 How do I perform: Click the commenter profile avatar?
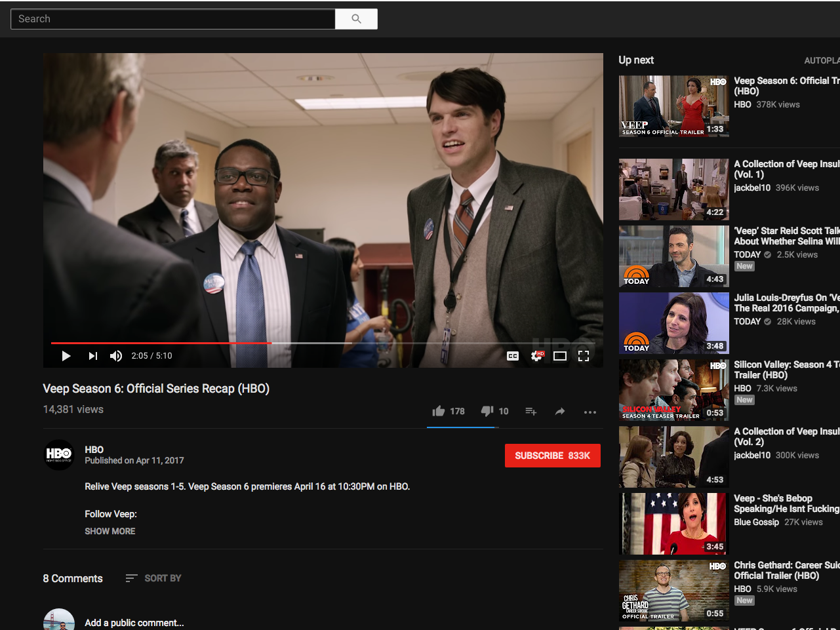click(58, 620)
